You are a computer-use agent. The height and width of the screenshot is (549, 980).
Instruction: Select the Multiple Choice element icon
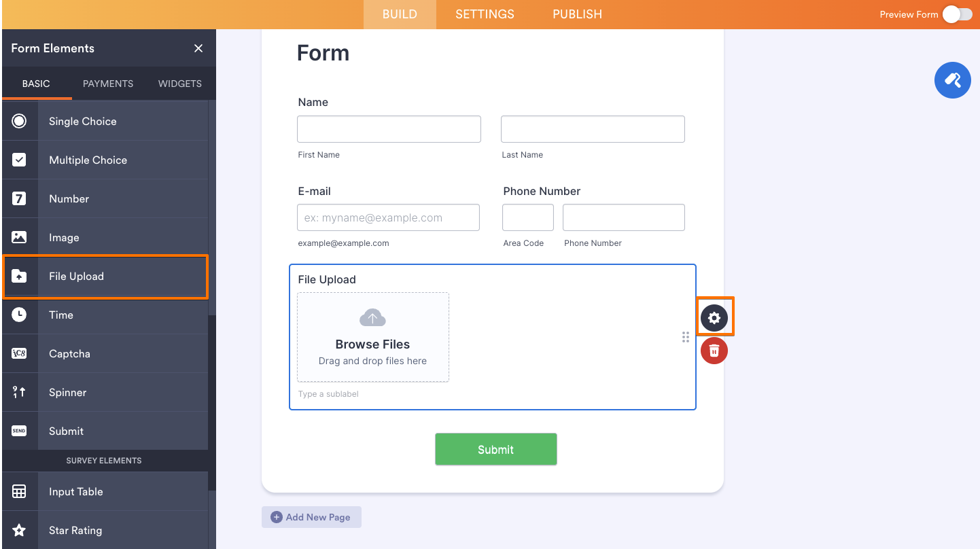pos(20,160)
